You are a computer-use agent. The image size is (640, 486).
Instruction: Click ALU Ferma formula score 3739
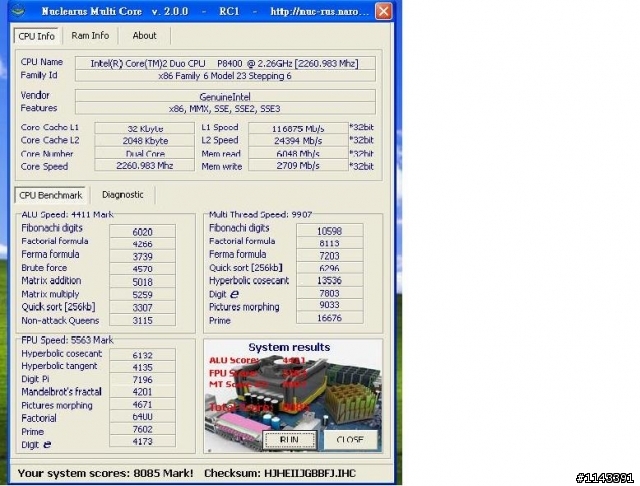[142, 256]
